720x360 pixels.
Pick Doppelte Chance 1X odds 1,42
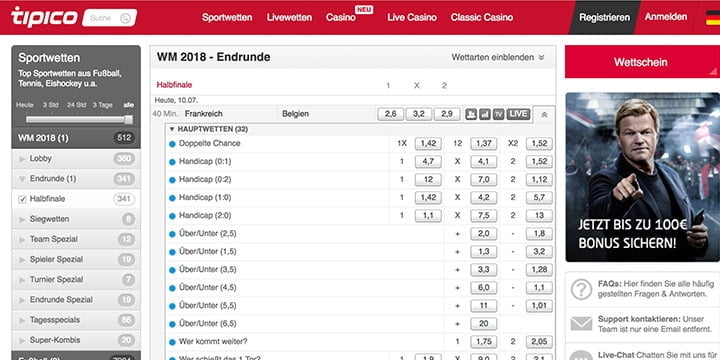point(428,144)
